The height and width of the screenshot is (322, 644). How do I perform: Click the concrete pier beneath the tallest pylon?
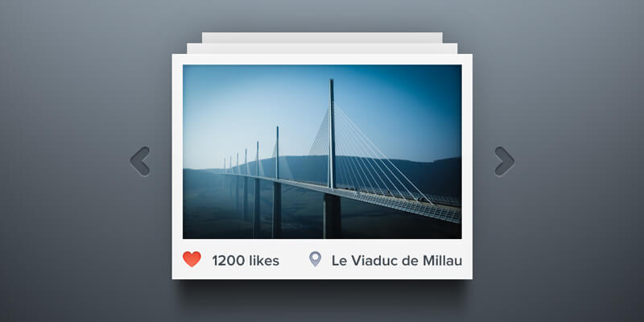click(x=332, y=216)
